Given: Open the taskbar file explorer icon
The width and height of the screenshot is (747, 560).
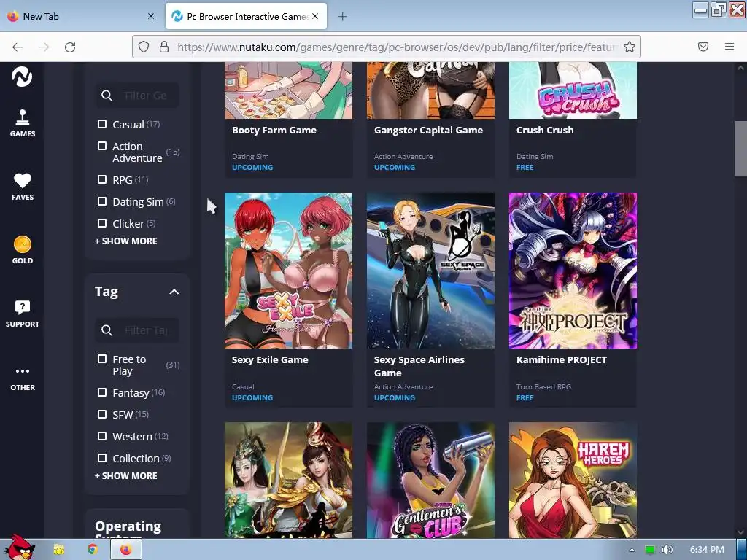Looking at the screenshot, I should coord(59,550).
